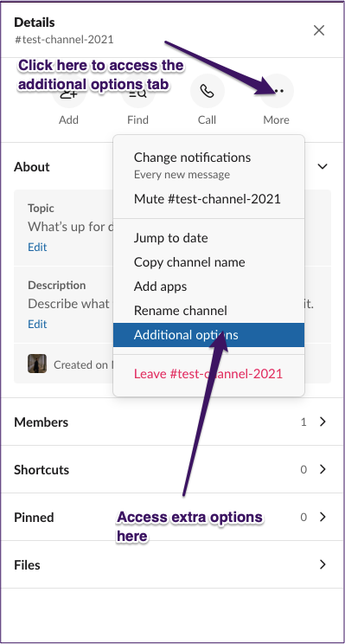
Task: Collapse the About section chevron
Action: [323, 166]
